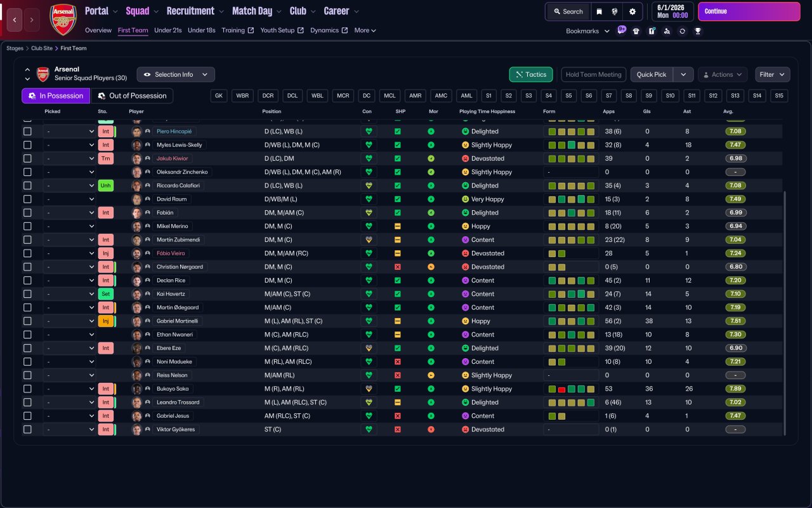Screen dimensions: 812x508
Task: Switch to the Under 21s tab
Action: pyautogui.click(x=168, y=30)
